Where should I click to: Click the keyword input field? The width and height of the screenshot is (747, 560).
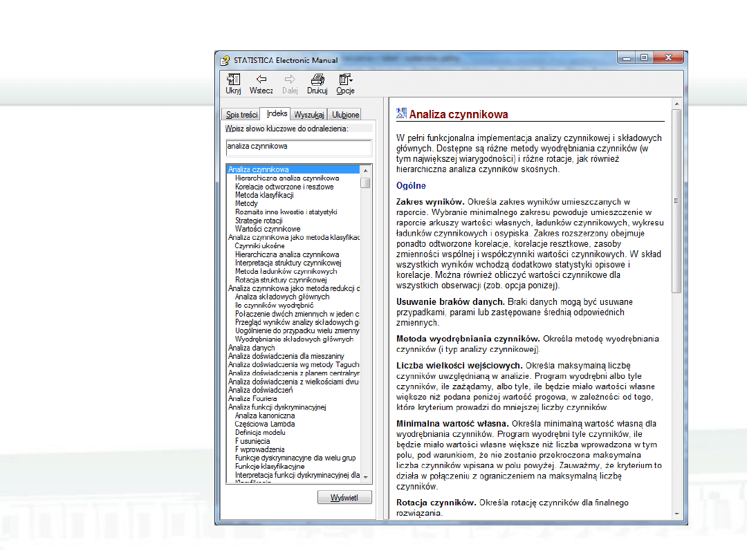click(298, 147)
